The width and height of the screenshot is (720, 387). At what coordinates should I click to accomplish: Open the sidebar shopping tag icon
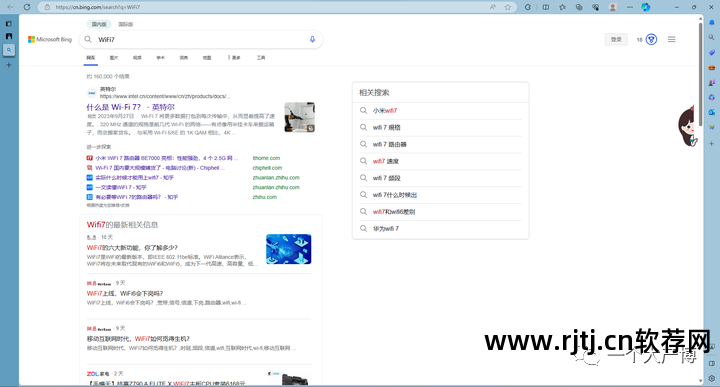pyautogui.click(x=711, y=52)
